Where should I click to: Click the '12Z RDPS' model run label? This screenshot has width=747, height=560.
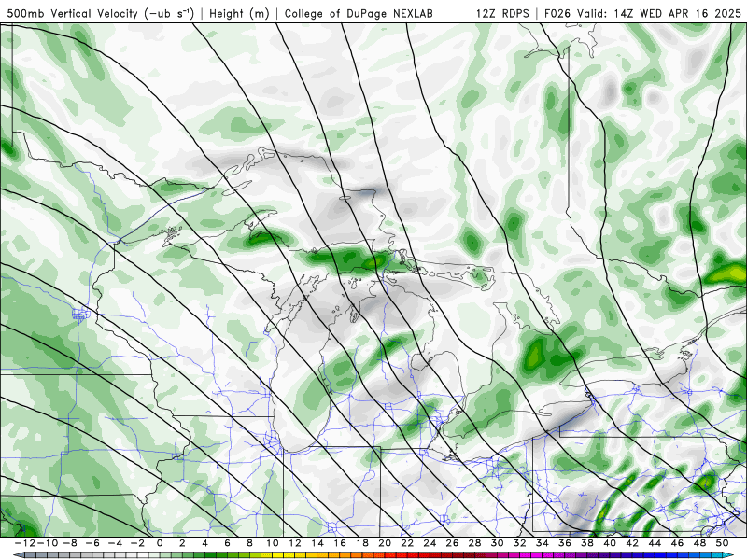502,13
